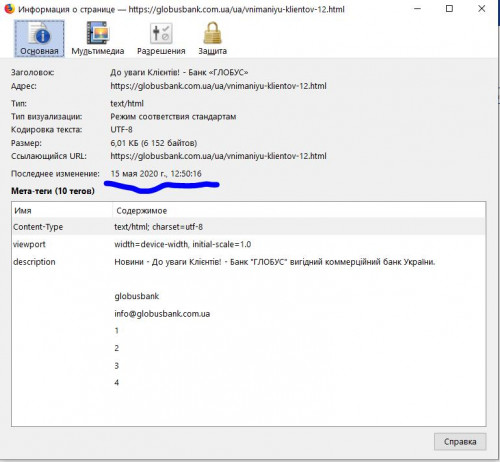Click the Режим соответствия стандартам value
This screenshot has width=500, height=462.
(173, 117)
